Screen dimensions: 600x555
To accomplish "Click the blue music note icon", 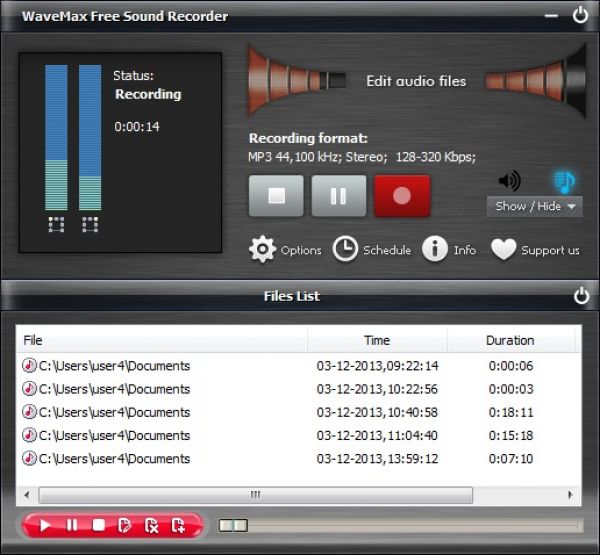I will (x=564, y=181).
